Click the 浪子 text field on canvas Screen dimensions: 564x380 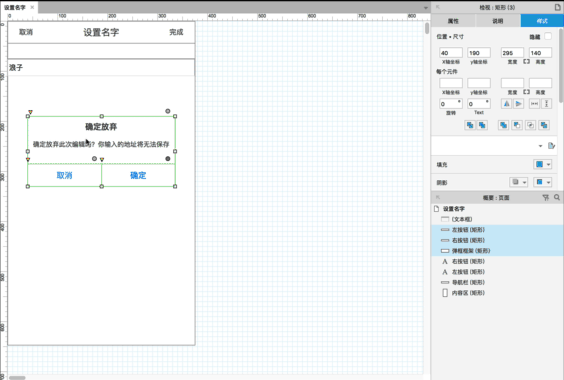(x=101, y=68)
